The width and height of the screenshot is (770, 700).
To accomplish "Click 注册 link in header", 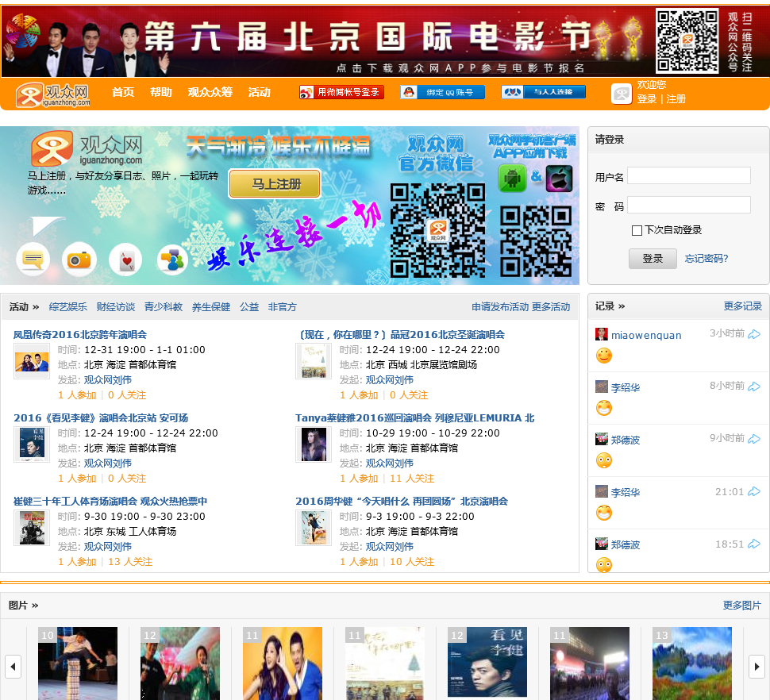I will pos(676,99).
